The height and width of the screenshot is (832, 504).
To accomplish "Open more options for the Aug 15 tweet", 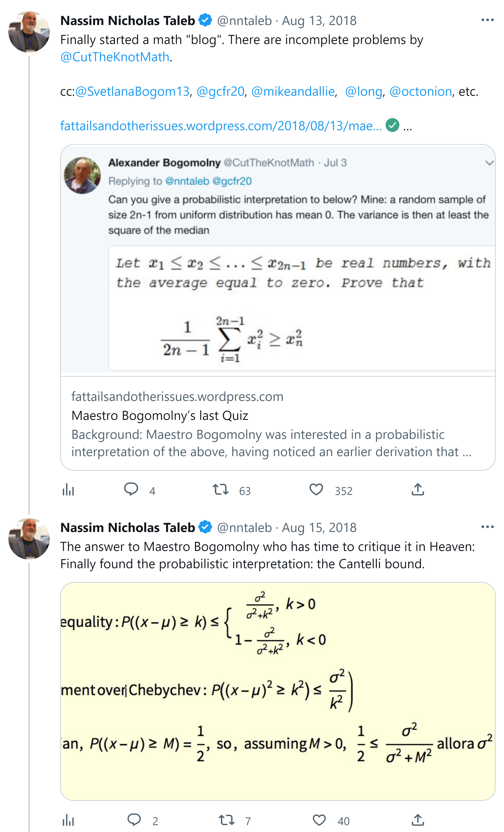I will point(487,527).
